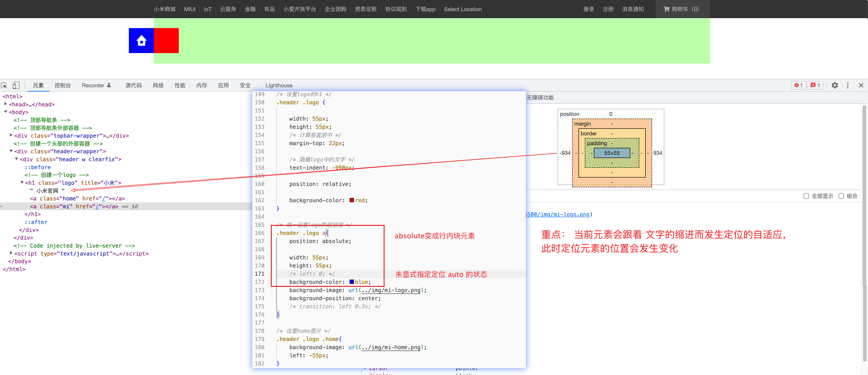Open the 内存 tab

pos(201,85)
